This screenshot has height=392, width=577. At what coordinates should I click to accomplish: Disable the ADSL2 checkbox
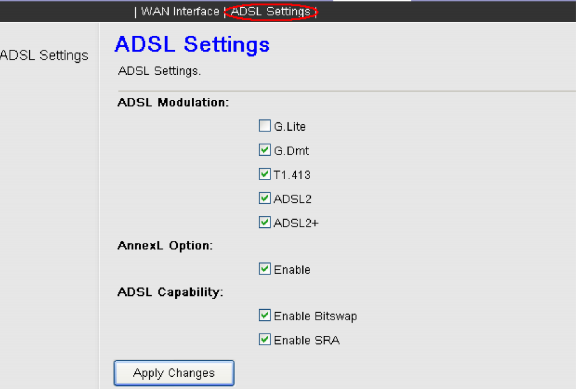[x=264, y=198]
